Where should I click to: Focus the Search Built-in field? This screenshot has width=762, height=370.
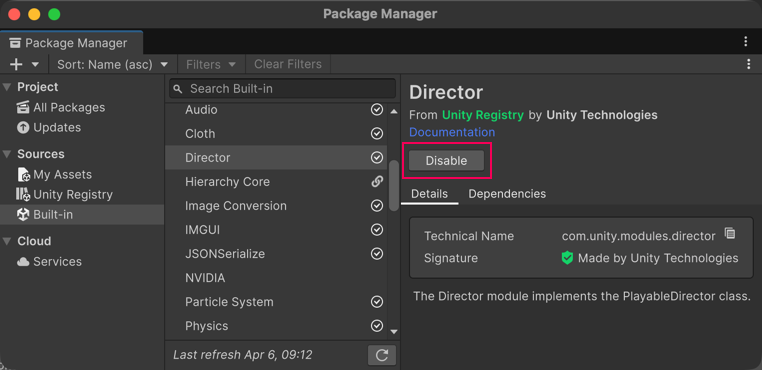(282, 88)
